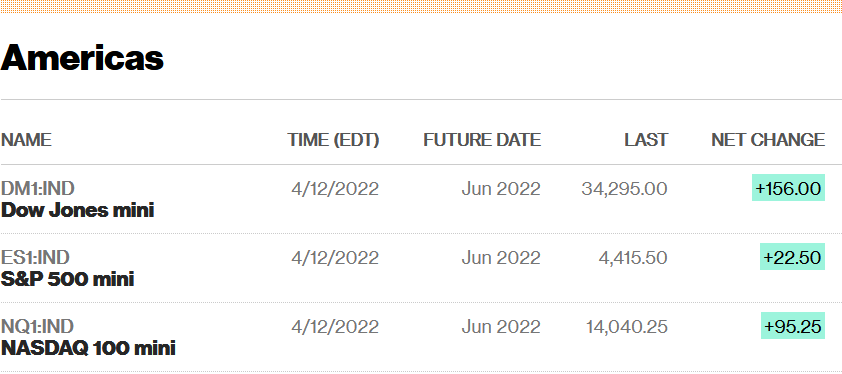842x374 pixels.
Task: Click Jun 2022 future date for Dow Jones
Action: pos(501,189)
